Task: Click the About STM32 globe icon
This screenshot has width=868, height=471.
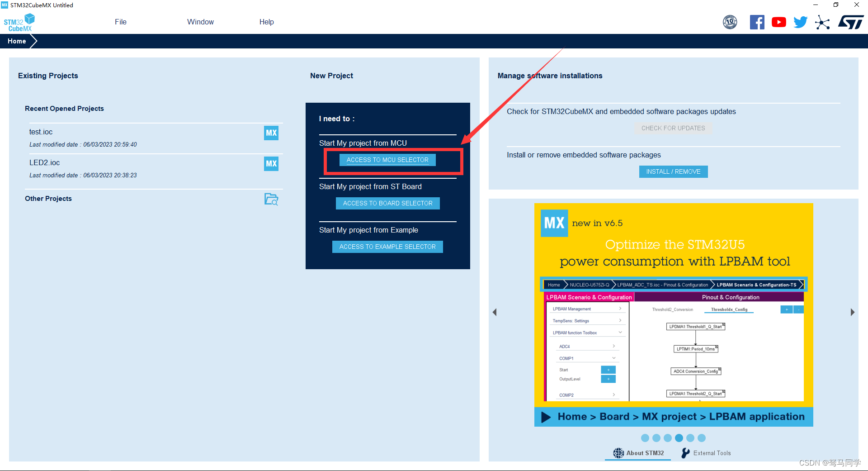Action: coord(618,453)
